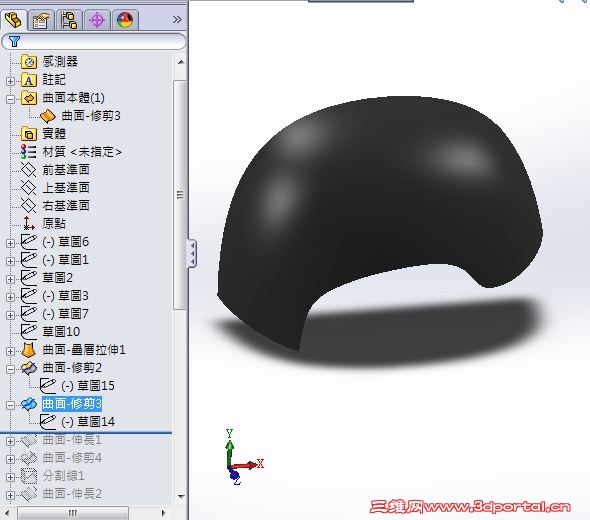Select the 右基準面 right plane icon
590x520 pixels.
(x=29, y=205)
